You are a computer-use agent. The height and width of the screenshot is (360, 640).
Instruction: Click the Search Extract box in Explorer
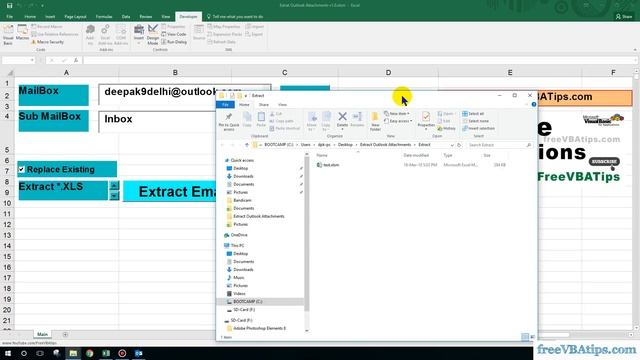pos(500,145)
